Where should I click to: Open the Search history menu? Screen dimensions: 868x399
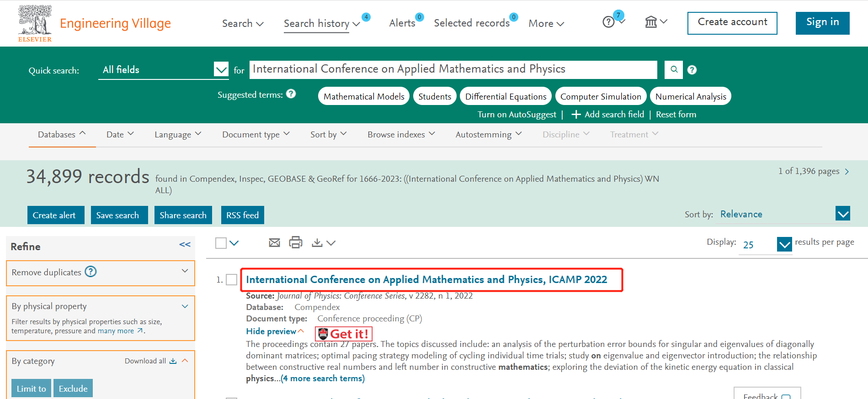pyautogui.click(x=322, y=23)
